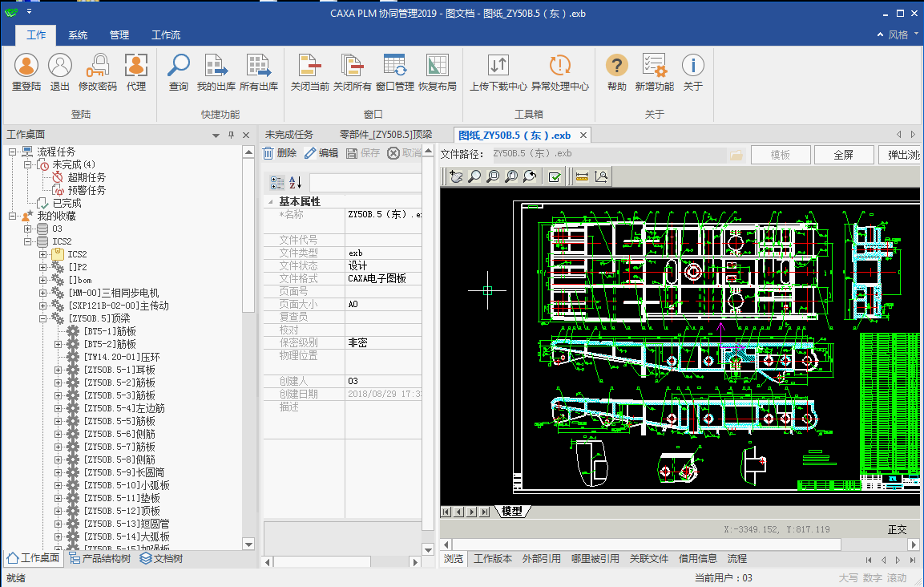Expand the [ZY50B.5-1]耳板 node

click(58, 370)
